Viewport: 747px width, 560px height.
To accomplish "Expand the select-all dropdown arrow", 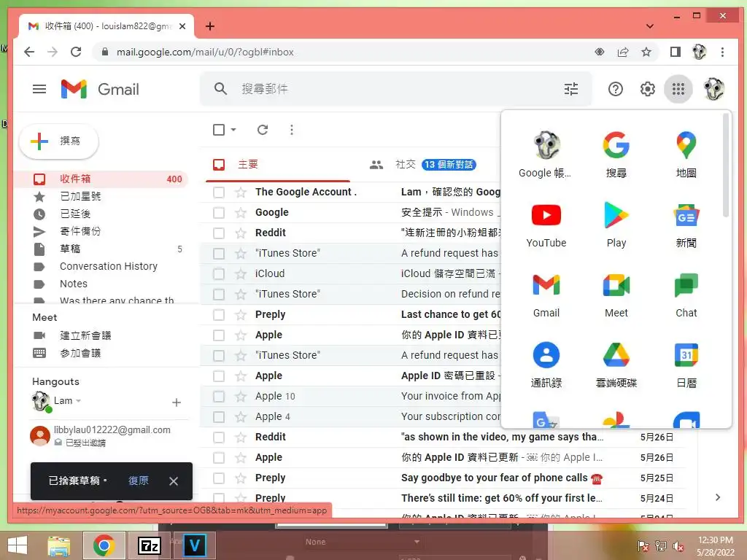I will [x=233, y=130].
